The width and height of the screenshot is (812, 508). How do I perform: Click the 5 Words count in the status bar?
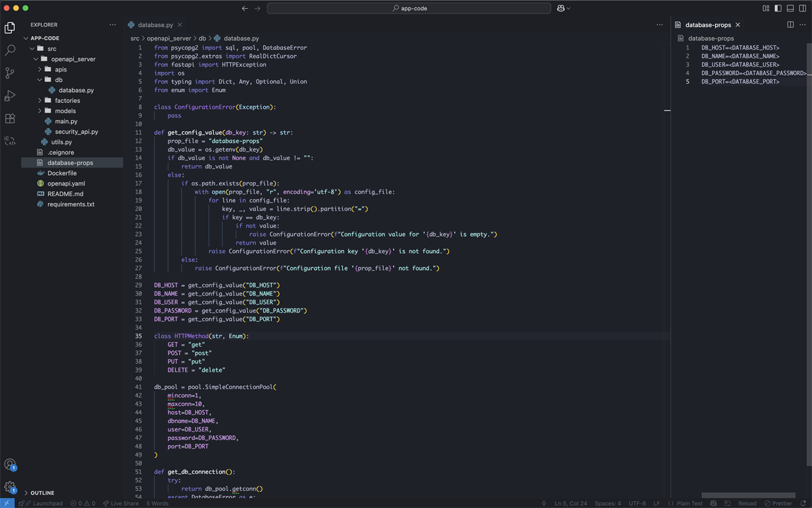158,503
